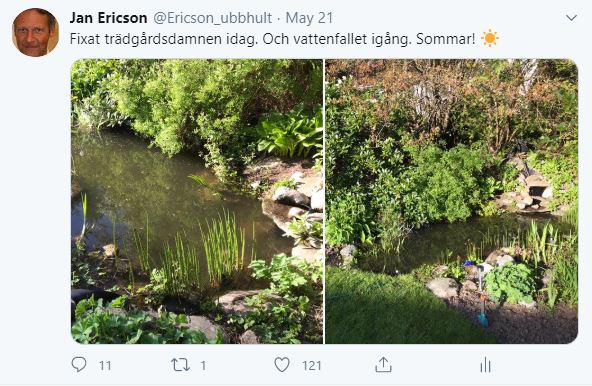This screenshot has width=592, height=386.
Task: Expand the tweet options chevron menu
Action: 571,17
